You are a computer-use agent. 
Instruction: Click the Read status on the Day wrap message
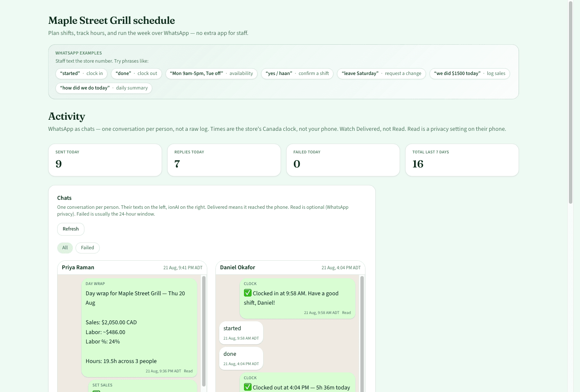click(188, 371)
